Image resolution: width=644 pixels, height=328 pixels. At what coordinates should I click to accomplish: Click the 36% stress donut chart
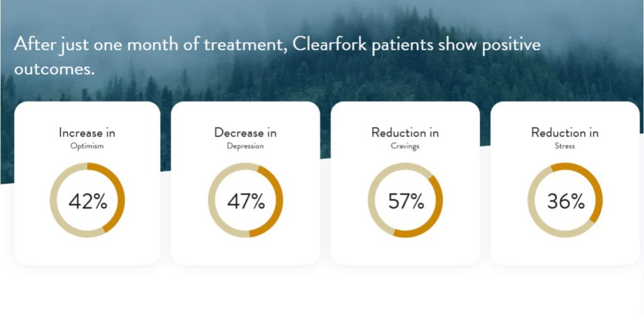pos(565,200)
